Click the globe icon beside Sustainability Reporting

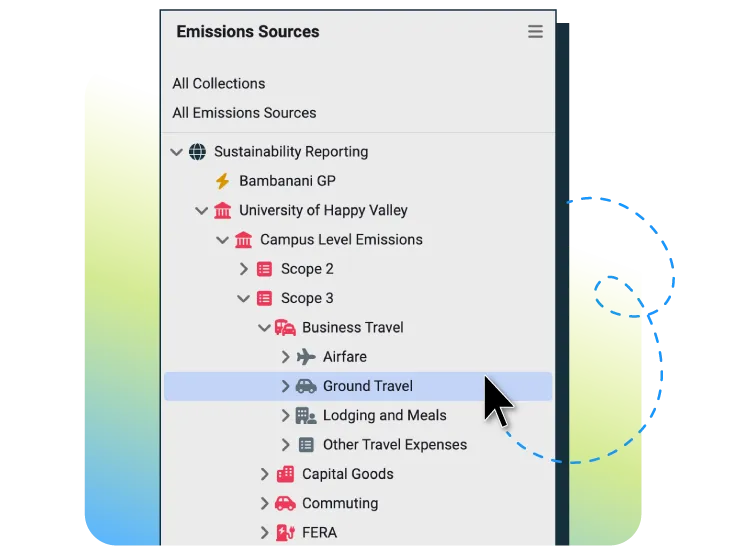click(x=197, y=152)
